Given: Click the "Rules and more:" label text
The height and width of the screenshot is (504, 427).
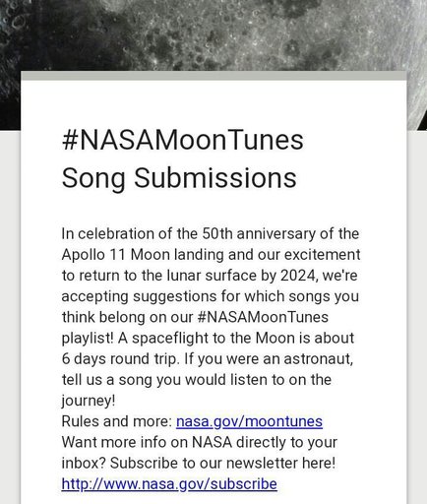Looking at the screenshot, I should (x=117, y=421).
